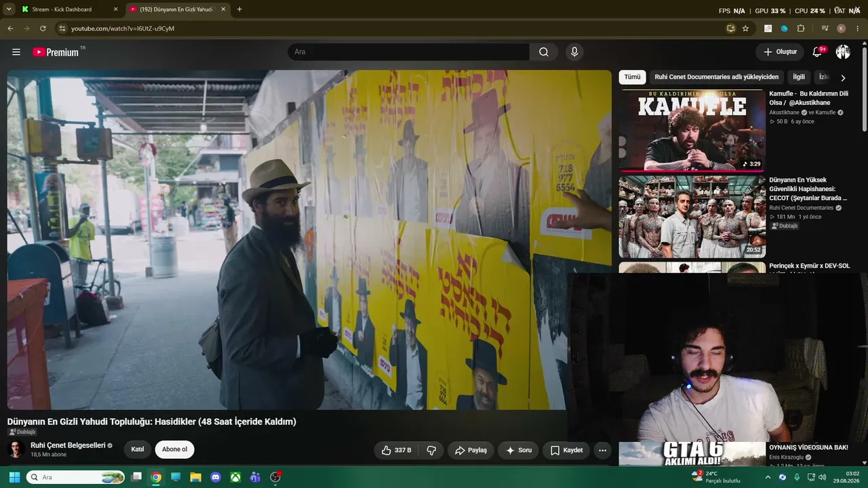This screenshot has height=488, width=868.
Task: Start voice search with the microphone icon
Action: click(574, 52)
